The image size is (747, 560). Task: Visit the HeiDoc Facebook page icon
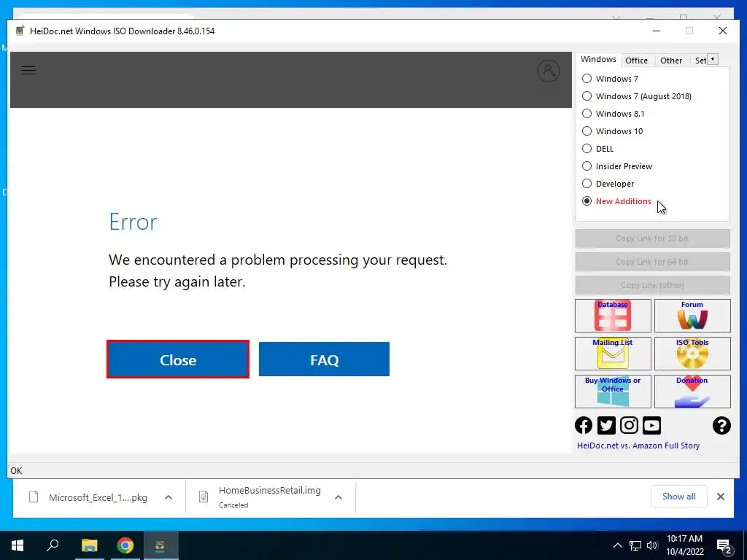tap(584, 425)
